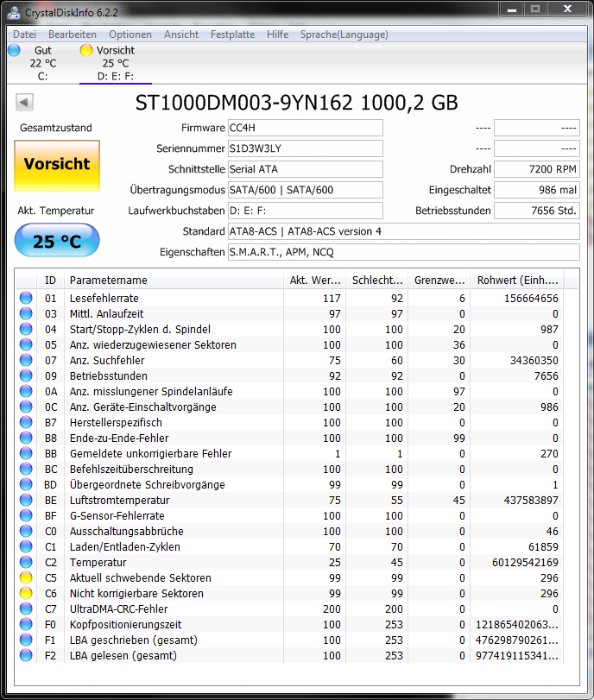Go to previous disk with arrow button

pos(24,102)
